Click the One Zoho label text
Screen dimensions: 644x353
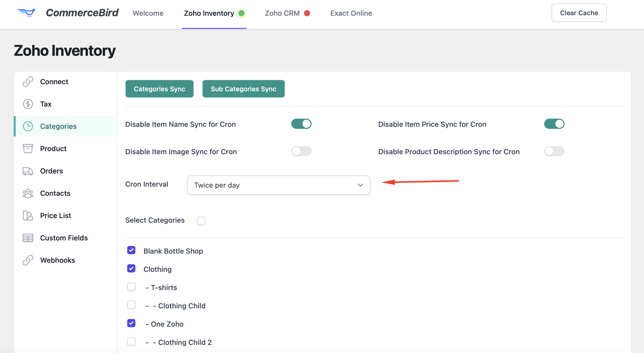pos(167,324)
